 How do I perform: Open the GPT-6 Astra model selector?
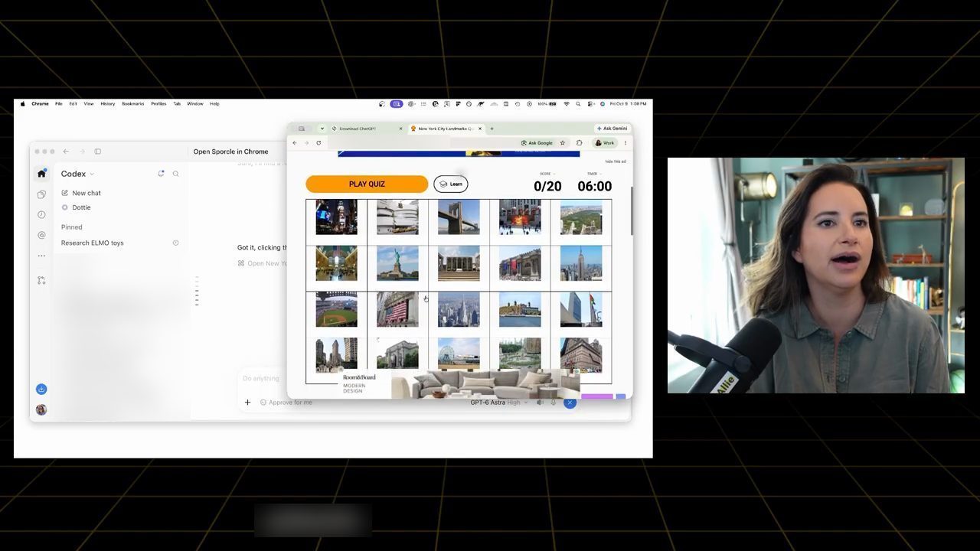[x=498, y=403]
